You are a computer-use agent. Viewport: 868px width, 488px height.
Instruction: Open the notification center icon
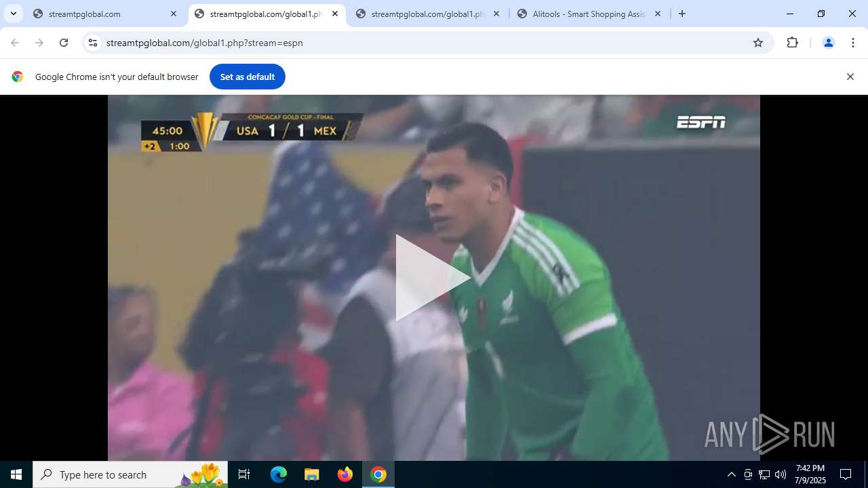tap(846, 474)
